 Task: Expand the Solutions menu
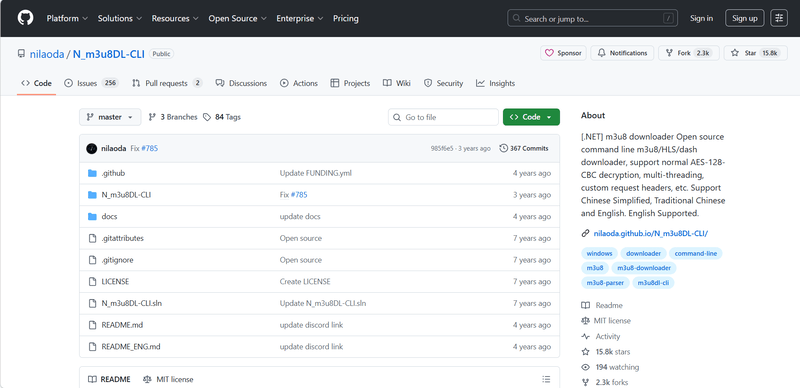pyautogui.click(x=119, y=18)
